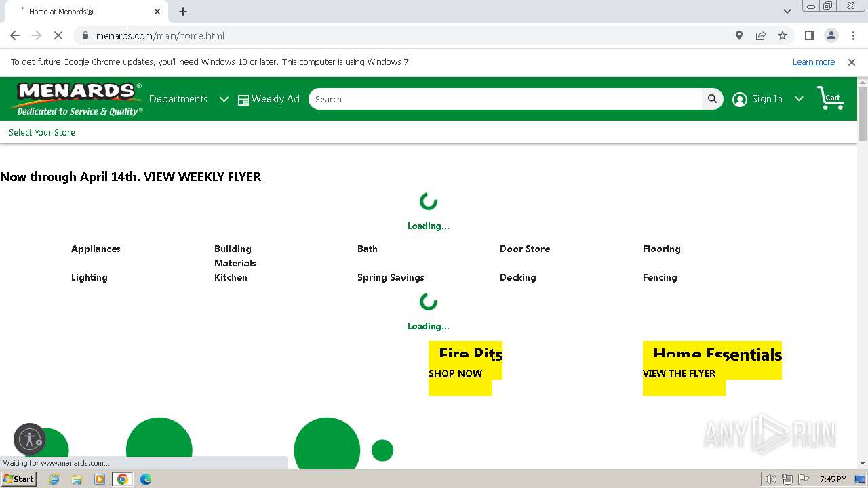The width and height of the screenshot is (868, 488).
Task: Open Internet Explorer from taskbar
Action: coord(54,479)
